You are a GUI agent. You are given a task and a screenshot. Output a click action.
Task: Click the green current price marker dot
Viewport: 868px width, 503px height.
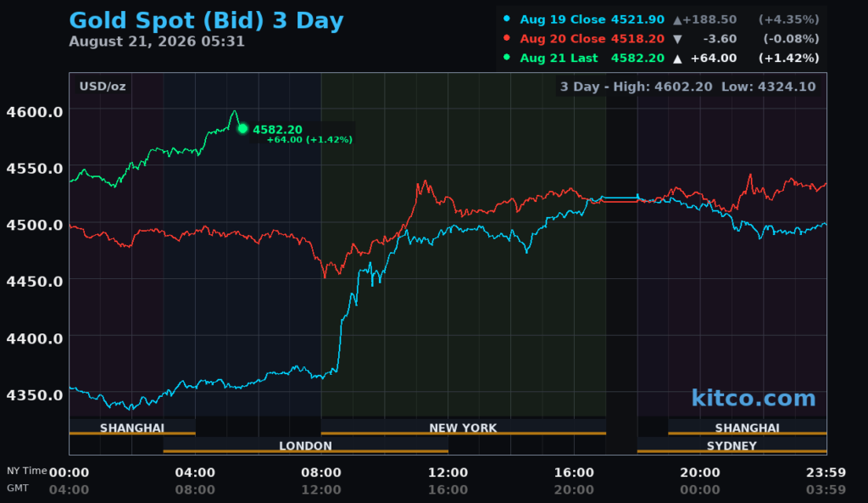[x=242, y=129]
